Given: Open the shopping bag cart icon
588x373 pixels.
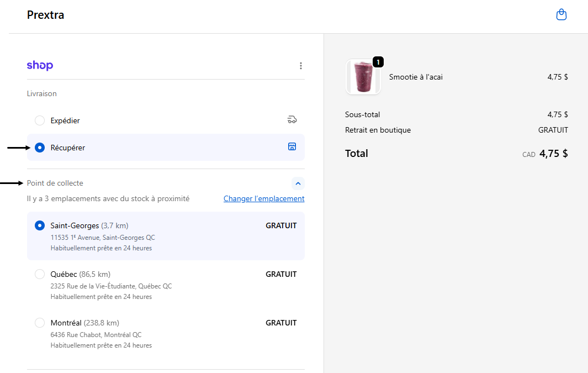Looking at the screenshot, I should click(x=561, y=15).
